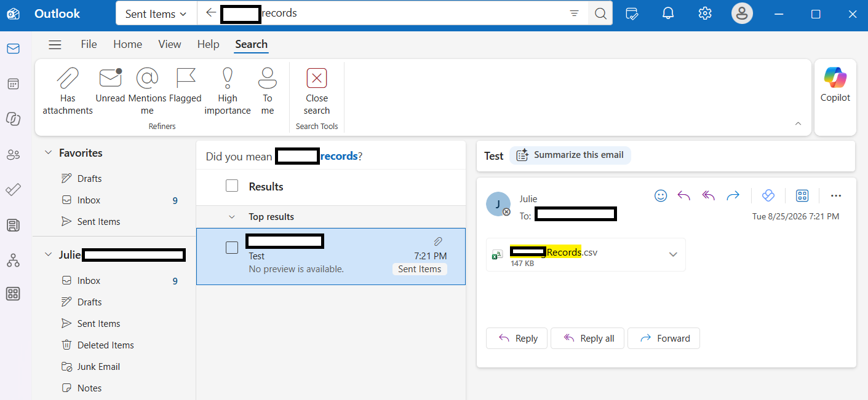Open the account manager avatar
This screenshot has width=868, height=400.
pos(742,14)
